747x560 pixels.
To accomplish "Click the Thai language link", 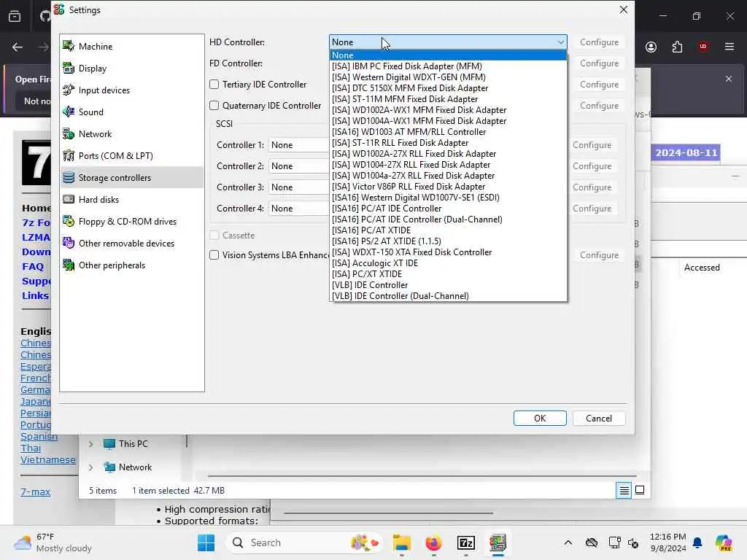I will tap(31, 448).
